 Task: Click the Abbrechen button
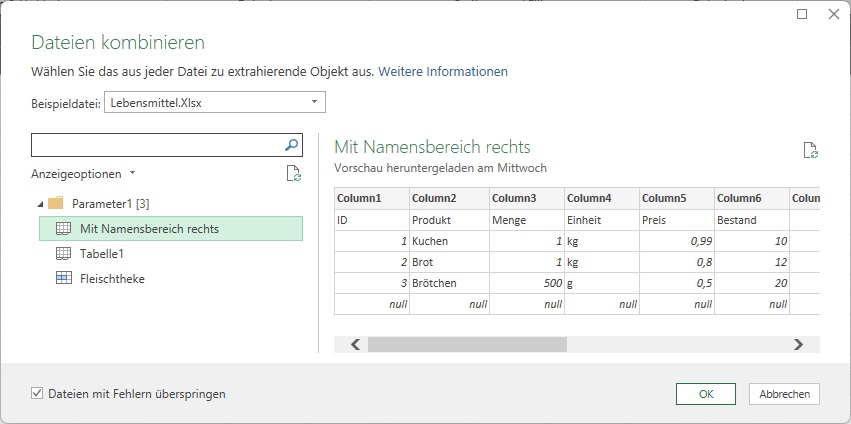(x=784, y=394)
